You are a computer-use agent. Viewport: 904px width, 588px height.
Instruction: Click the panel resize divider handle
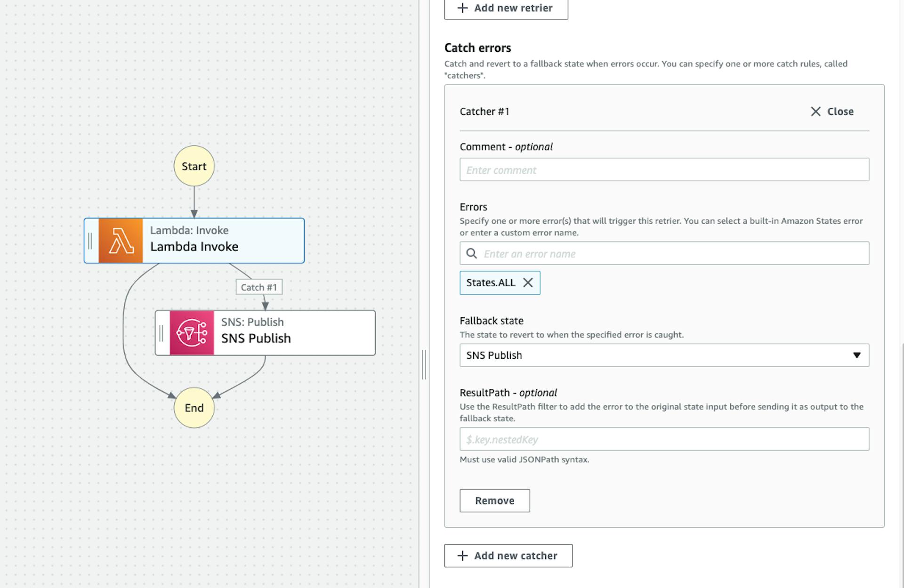[424, 364]
